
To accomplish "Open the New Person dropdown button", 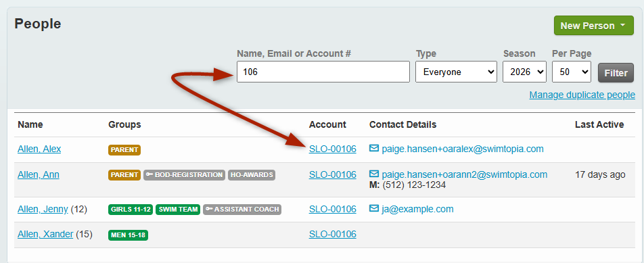I will pos(593,26).
